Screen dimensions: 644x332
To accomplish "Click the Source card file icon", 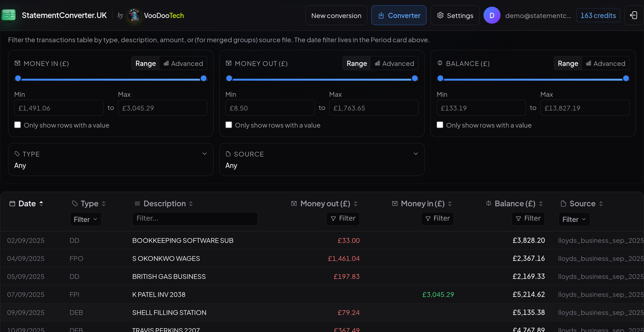I will point(228,154).
